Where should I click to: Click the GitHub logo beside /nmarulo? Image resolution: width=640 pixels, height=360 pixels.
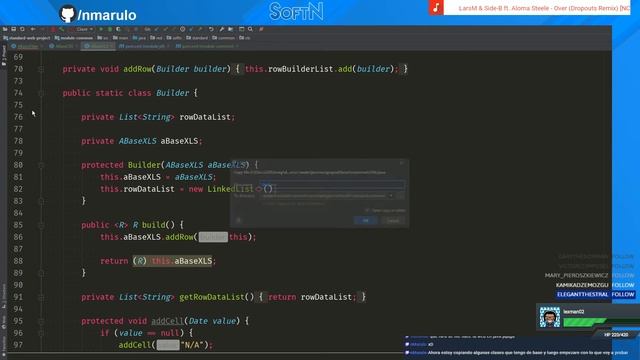[x=67, y=14]
